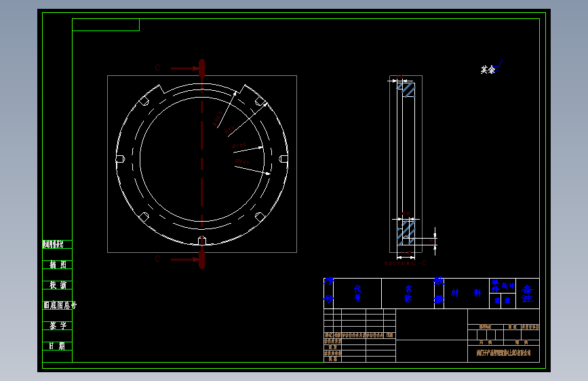Viewport: 588px width, 381px height.
Task: Click the upper hatched area in section view
Action: pos(406,89)
